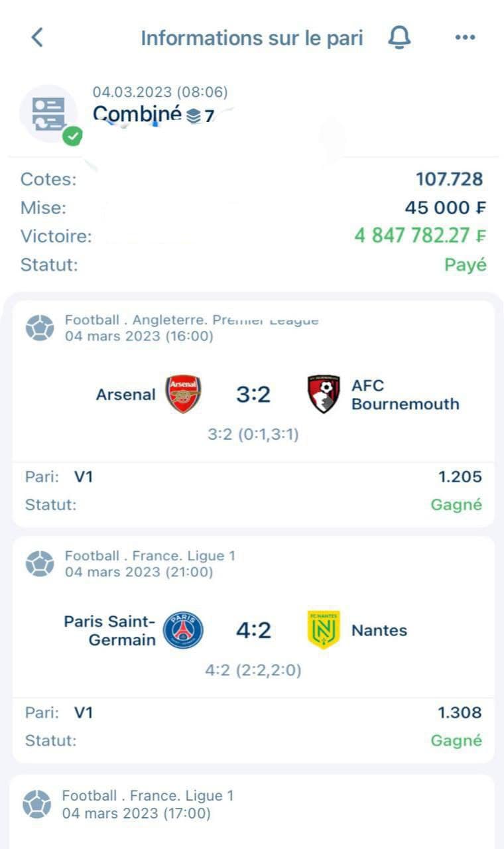The height and width of the screenshot is (849, 504).
Task: Tap the AFC Bournemouth club crest
Action: [324, 394]
